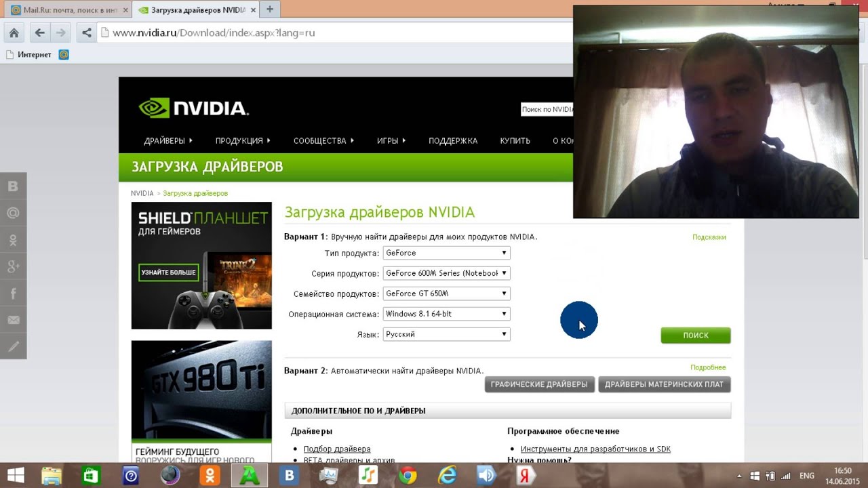Click the Поиск по NVIDIA search field
The image size is (868, 488).
[x=547, y=109]
